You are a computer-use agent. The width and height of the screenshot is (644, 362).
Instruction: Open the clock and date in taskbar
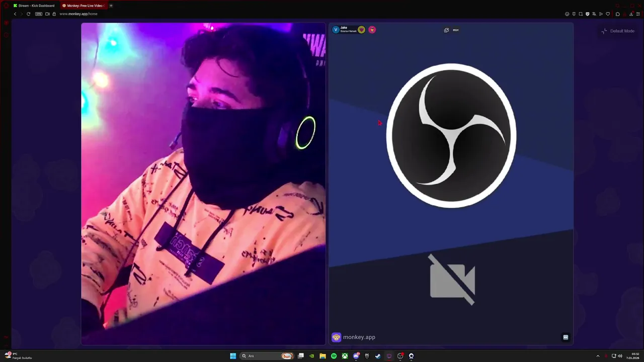click(x=632, y=356)
